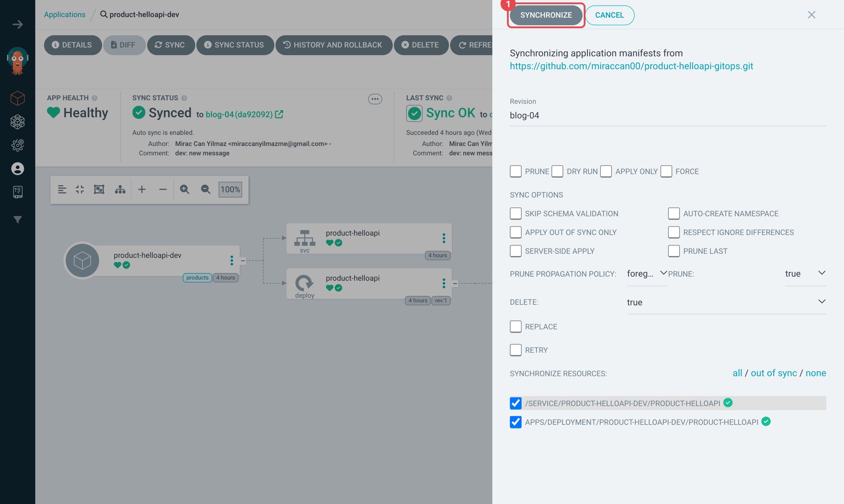Open three-dot menu of product-helloapi deploy node
The height and width of the screenshot is (504, 844).
point(444,284)
